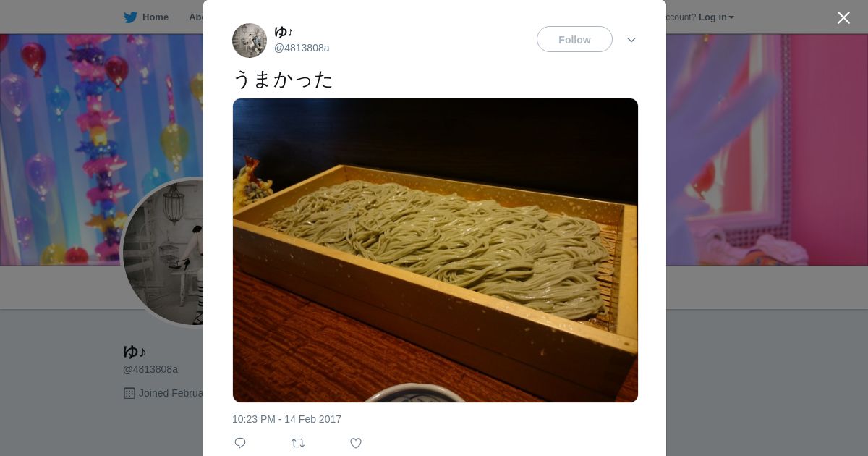Open the author's small avatar in the tweet header
The width and height of the screenshot is (868, 456).
pyautogui.click(x=250, y=41)
